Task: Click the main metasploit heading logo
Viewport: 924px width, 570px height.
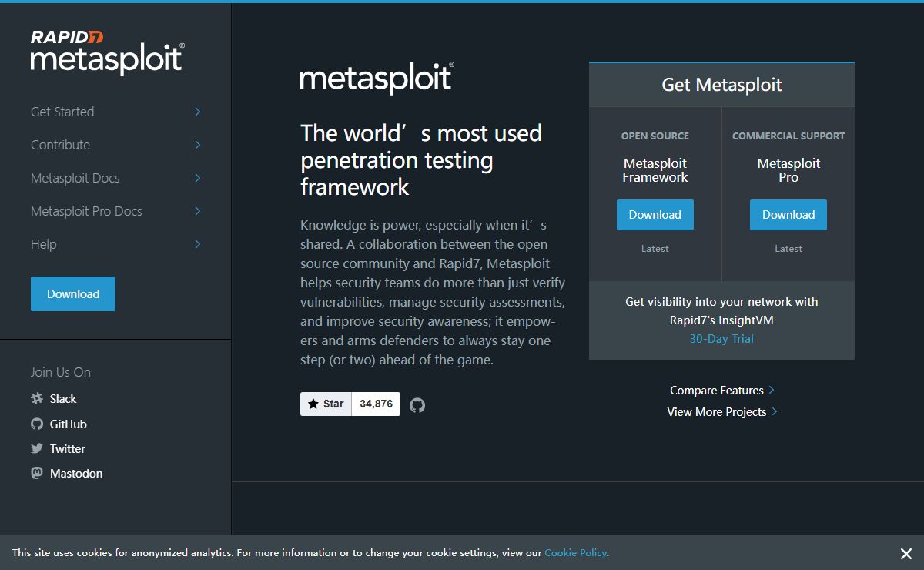Action: click(377, 79)
